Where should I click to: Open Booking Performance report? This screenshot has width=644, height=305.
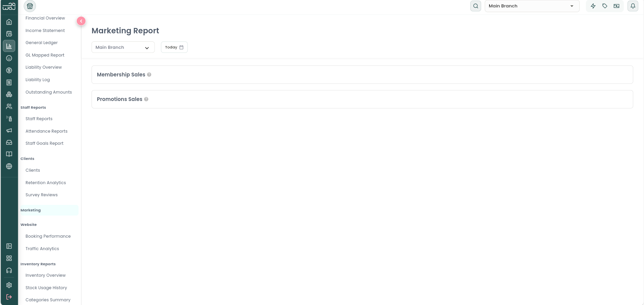coord(48,236)
